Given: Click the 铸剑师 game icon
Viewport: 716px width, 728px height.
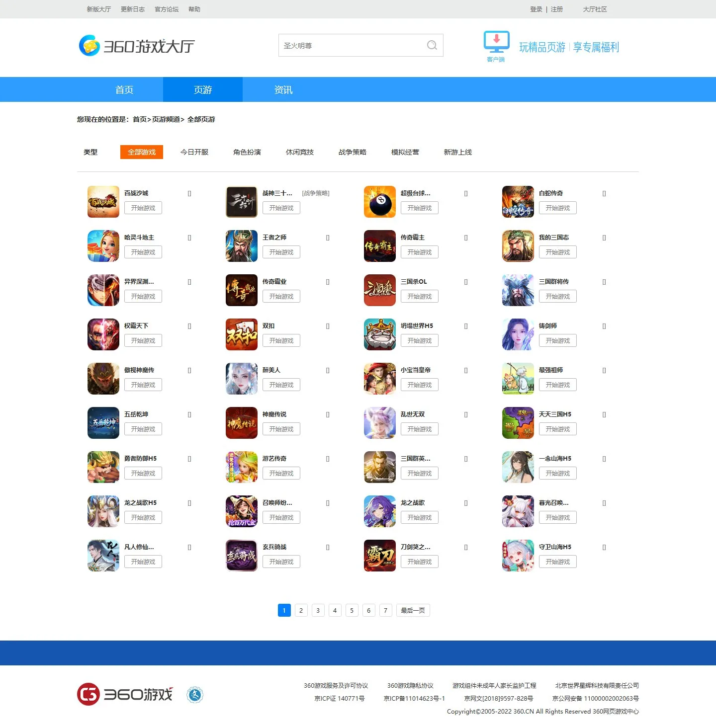Looking at the screenshot, I should point(518,334).
